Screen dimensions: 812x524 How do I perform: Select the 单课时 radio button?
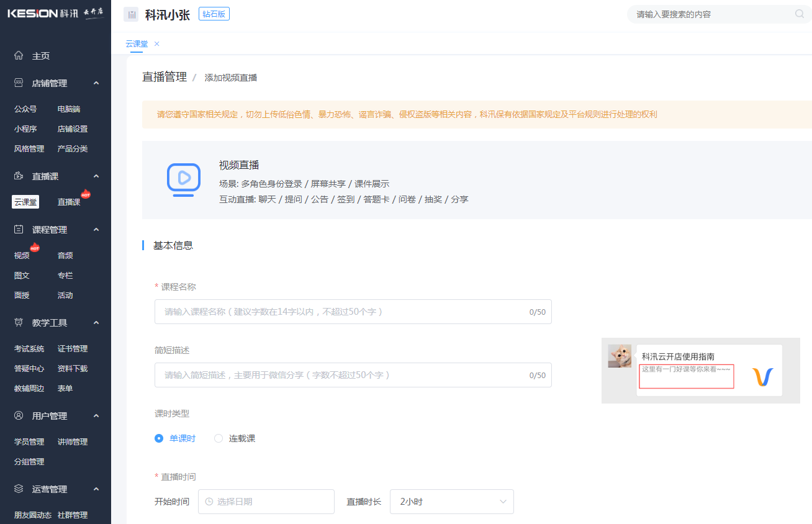click(159, 438)
